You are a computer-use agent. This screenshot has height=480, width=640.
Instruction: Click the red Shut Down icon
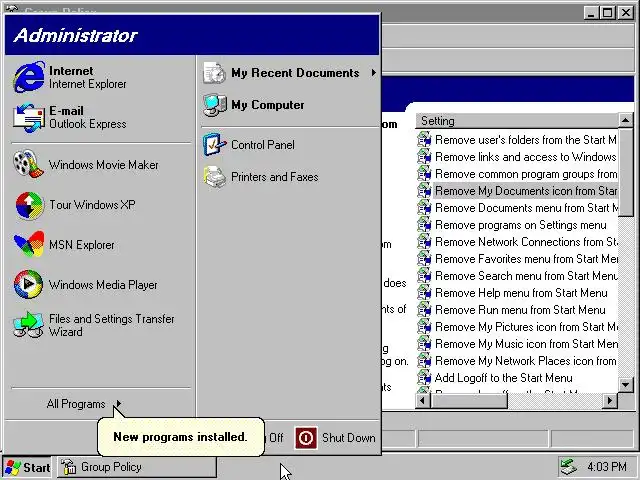pyautogui.click(x=306, y=438)
